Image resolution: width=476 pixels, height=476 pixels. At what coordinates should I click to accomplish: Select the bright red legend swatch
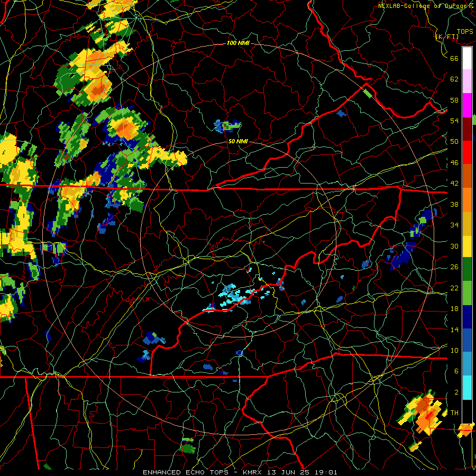coord(467,152)
